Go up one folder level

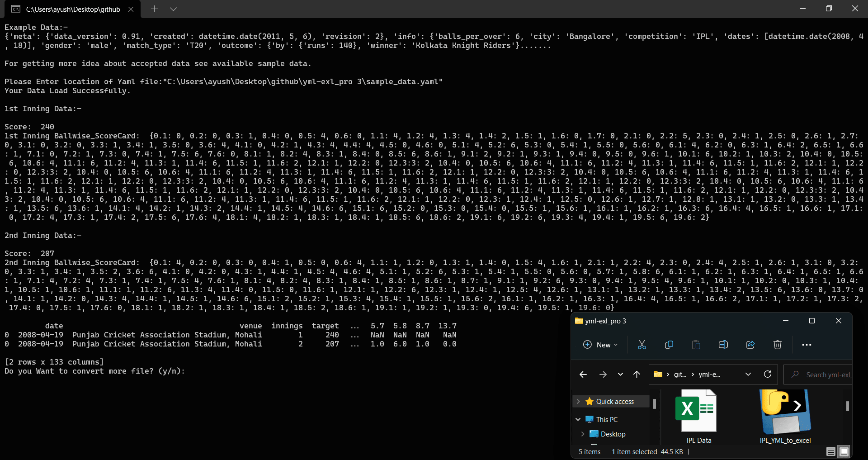637,374
